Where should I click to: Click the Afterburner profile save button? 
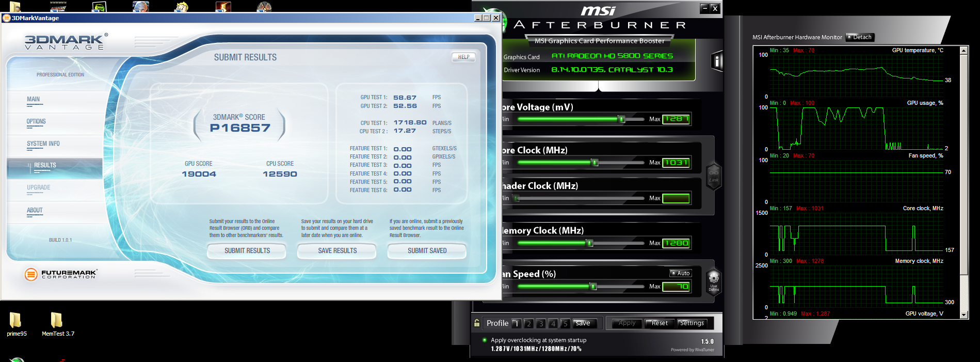point(585,323)
